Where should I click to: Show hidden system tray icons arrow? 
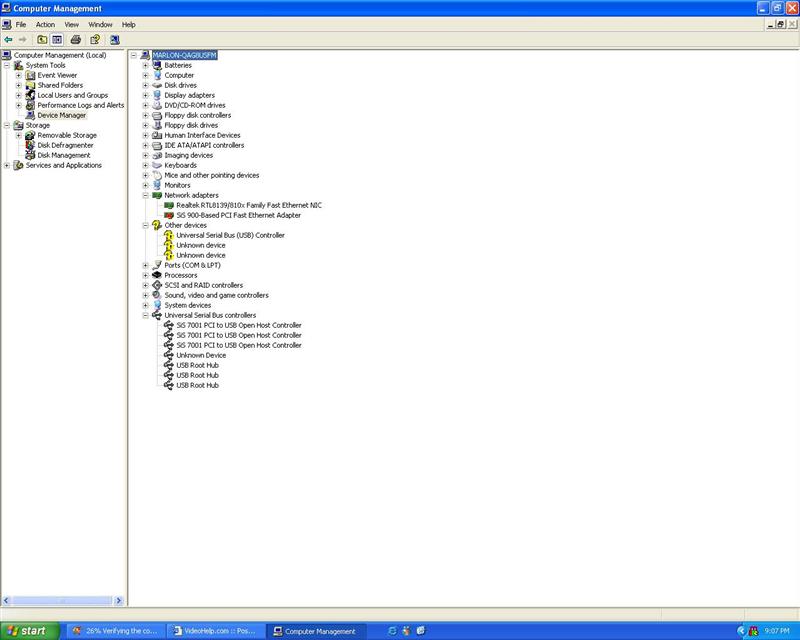tap(740, 631)
